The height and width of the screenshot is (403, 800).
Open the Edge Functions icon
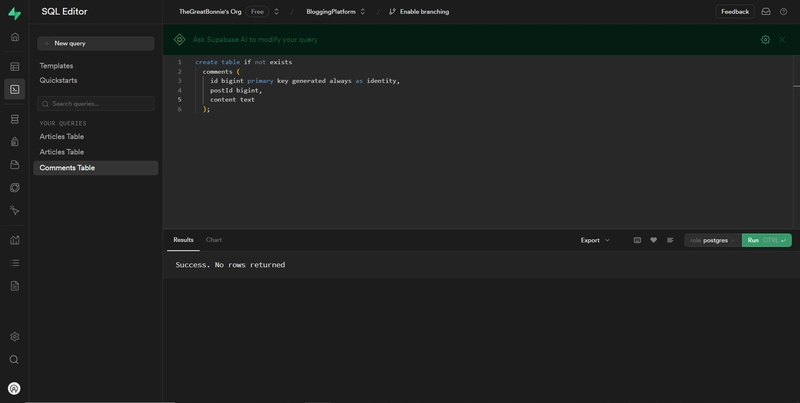[x=15, y=187]
